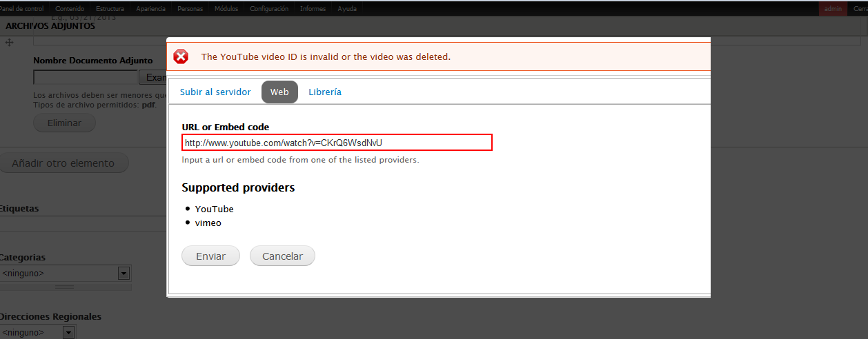868x339 pixels.
Task: Click the vimeo provider list item
Action: [x=208, y=223]
